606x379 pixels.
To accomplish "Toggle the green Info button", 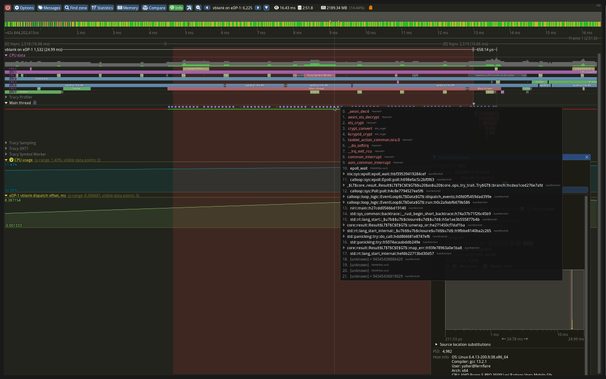I will [176, 8].
